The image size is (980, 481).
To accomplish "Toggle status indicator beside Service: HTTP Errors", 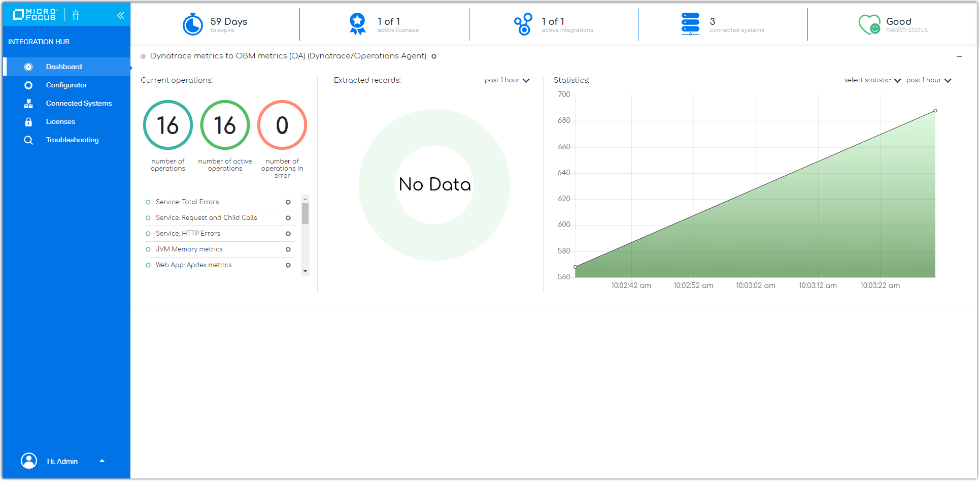I will point(149,233).
